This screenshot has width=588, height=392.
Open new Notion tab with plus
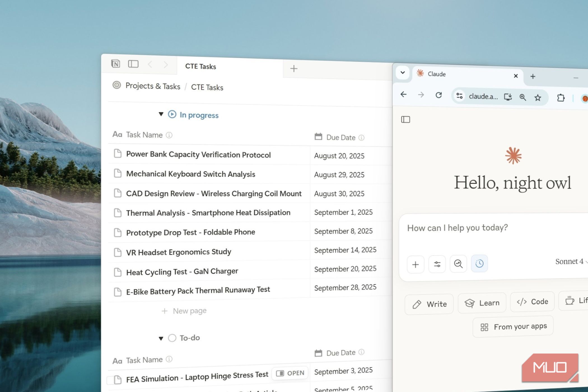point(294,69)
